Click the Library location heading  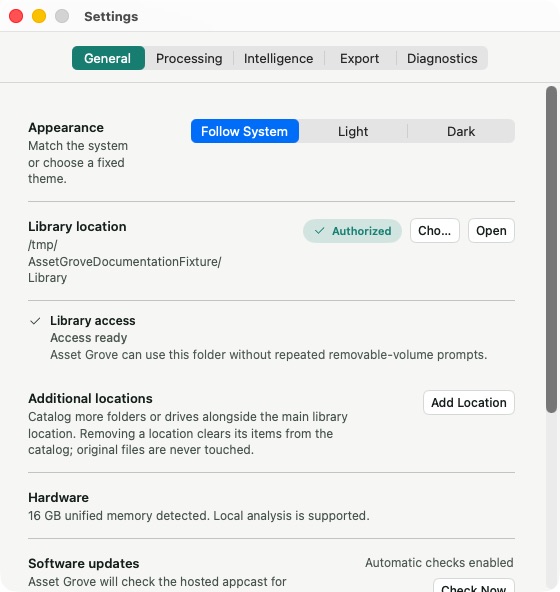click(x=77, y=227)
